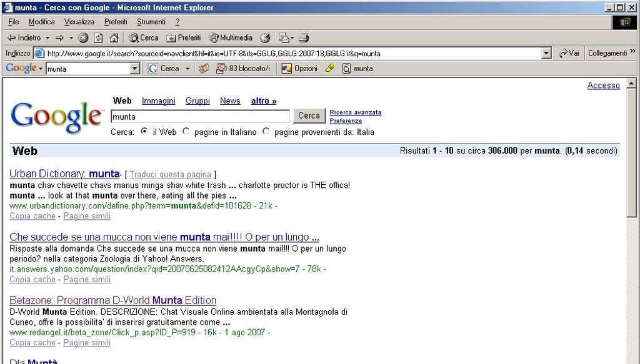Select 'pagine in Italiano' radio option
This screenshot has width=640, height=364.
[x=186, y=132]
